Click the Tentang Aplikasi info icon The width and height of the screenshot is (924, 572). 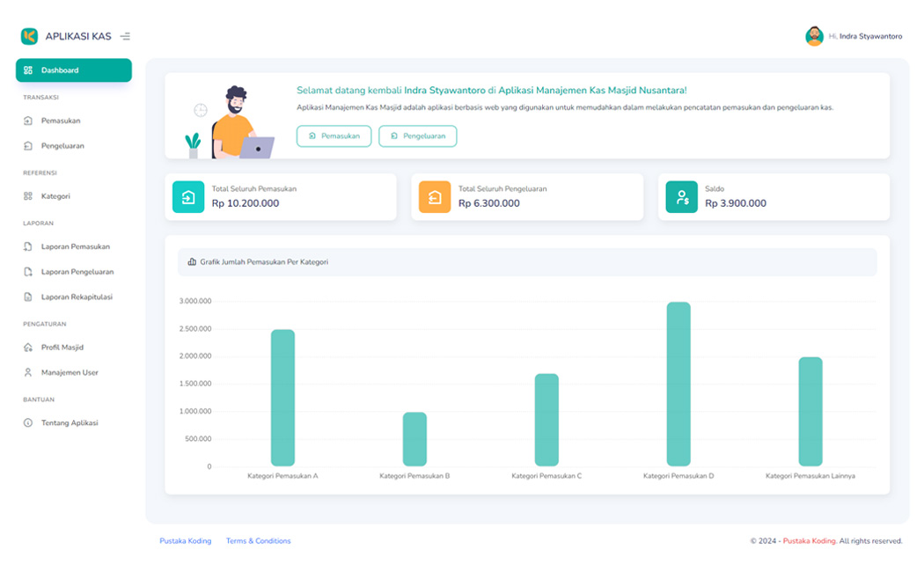click(x=28, y=423)
